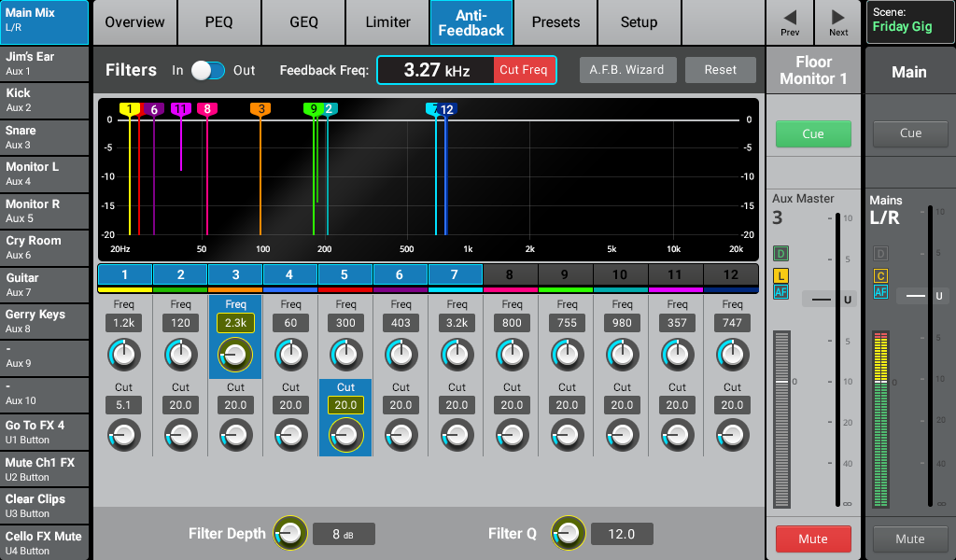Open the Presets tab
Screen dimensions: 956x560
555,22
